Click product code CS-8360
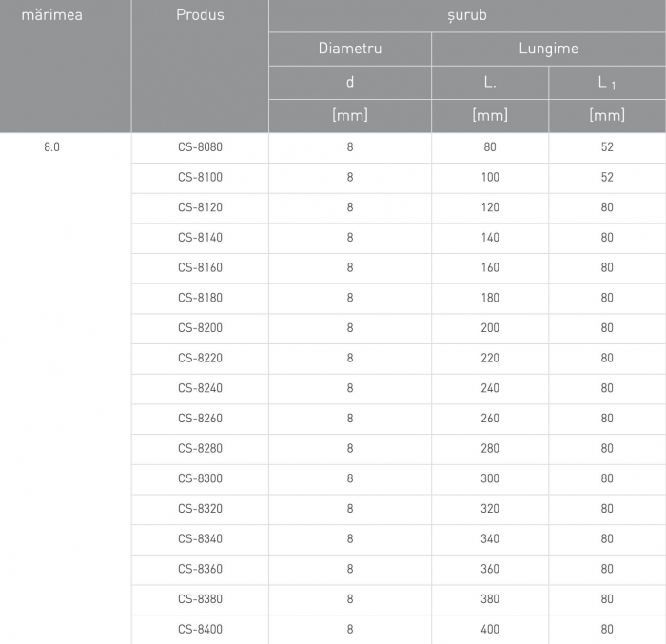This screenshot has height=644, width=666. [x=200, y=569]
